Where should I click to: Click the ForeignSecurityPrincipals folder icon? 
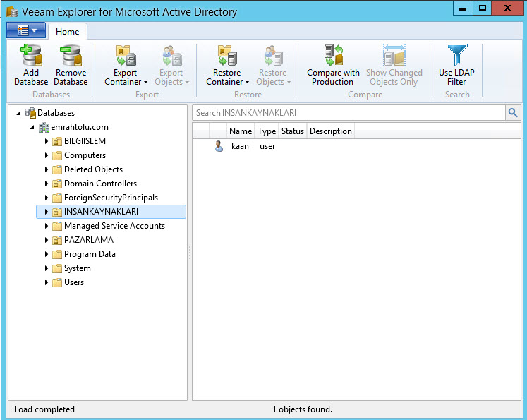tap(57, 198)
